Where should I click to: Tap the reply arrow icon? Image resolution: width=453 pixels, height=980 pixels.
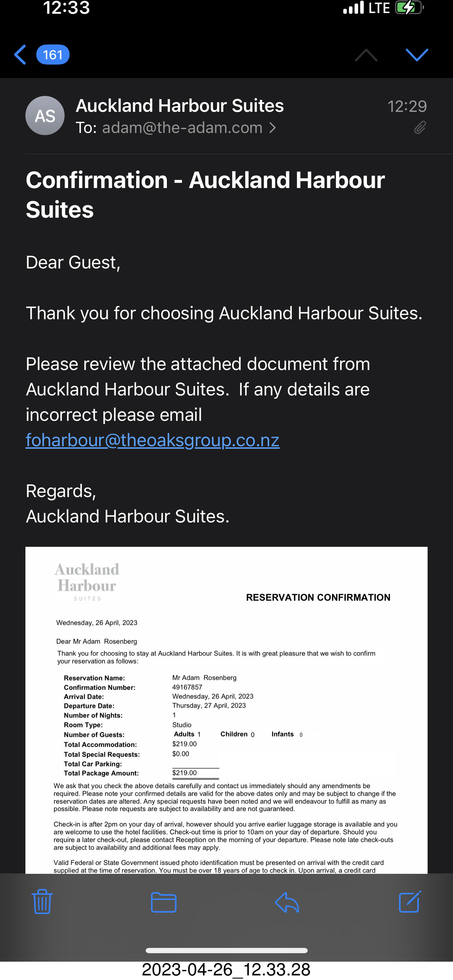[x=287, y=902]
